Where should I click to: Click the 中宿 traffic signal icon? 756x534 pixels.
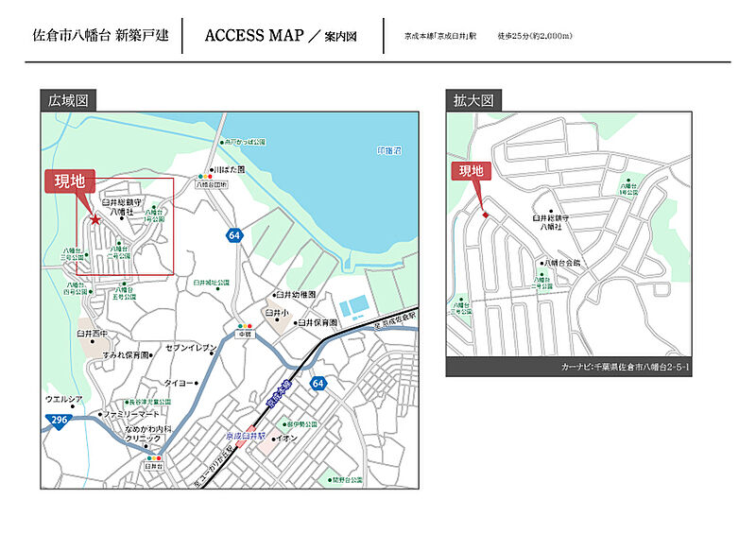244,325
